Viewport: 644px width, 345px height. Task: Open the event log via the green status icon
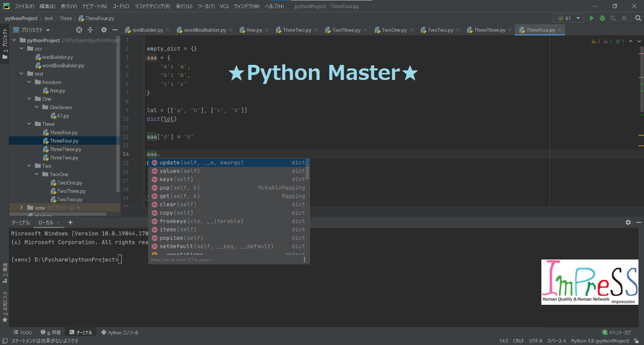pos(604,332)
